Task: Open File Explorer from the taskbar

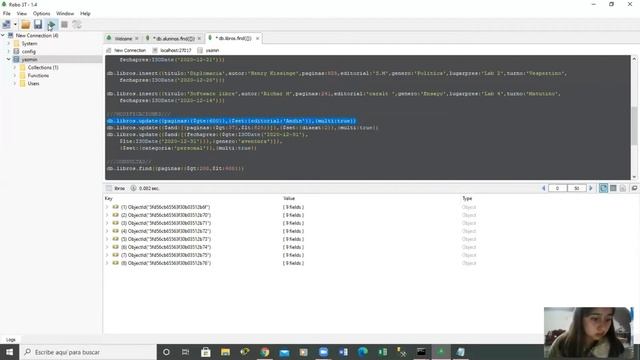Action: pyautogui.click(x=225, y=352)
